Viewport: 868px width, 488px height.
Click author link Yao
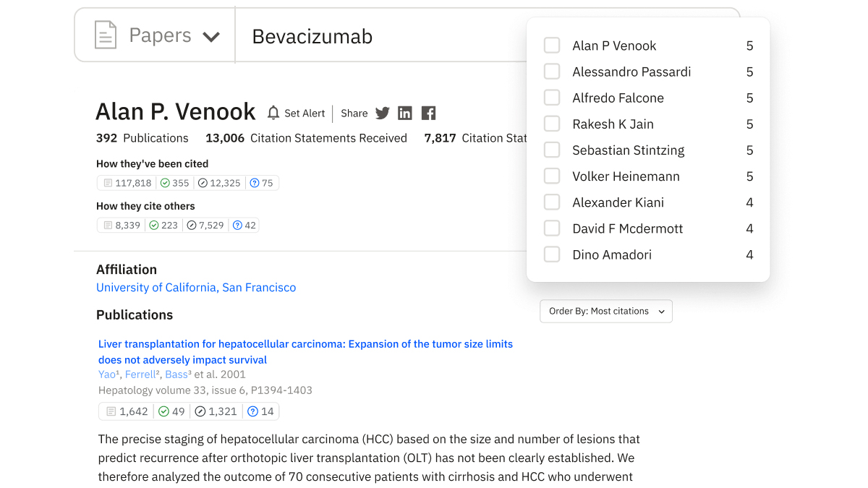pyautogui.click(x=107, y=374)
